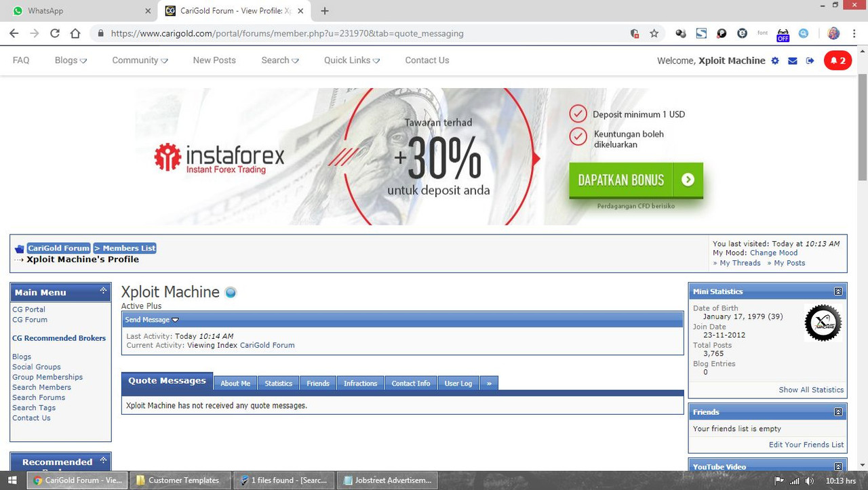Collapse the YouTube Video panel
The width and height of the screenshot is (868, 490).
[x=838, y=466]
